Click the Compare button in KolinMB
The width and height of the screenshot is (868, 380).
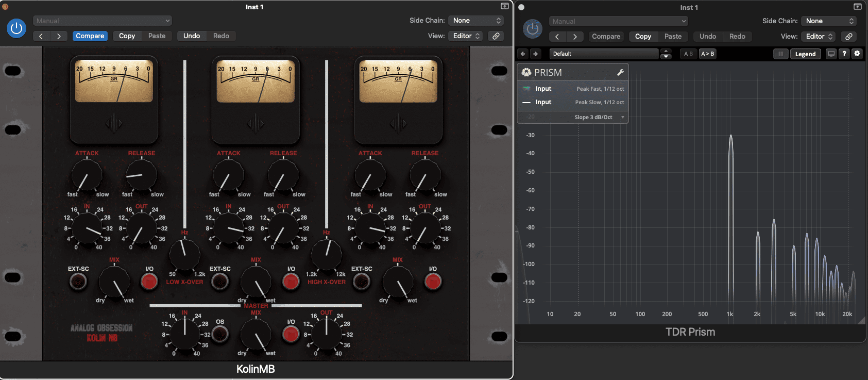[90, 36]
